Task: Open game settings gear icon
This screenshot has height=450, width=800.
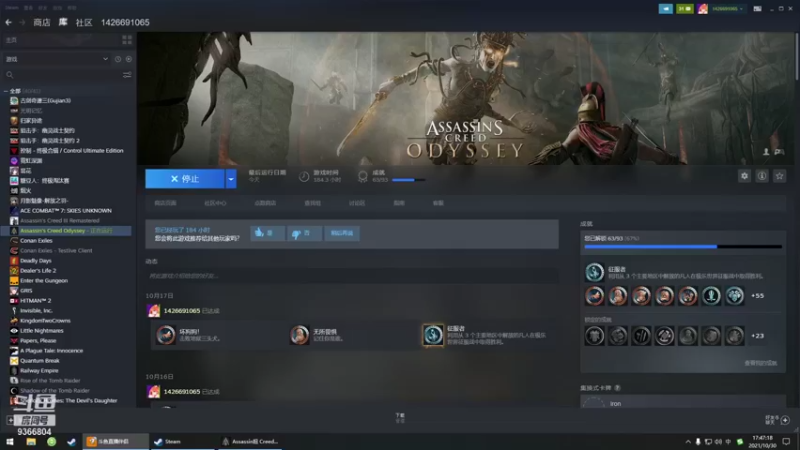Action: pos(744,176)
